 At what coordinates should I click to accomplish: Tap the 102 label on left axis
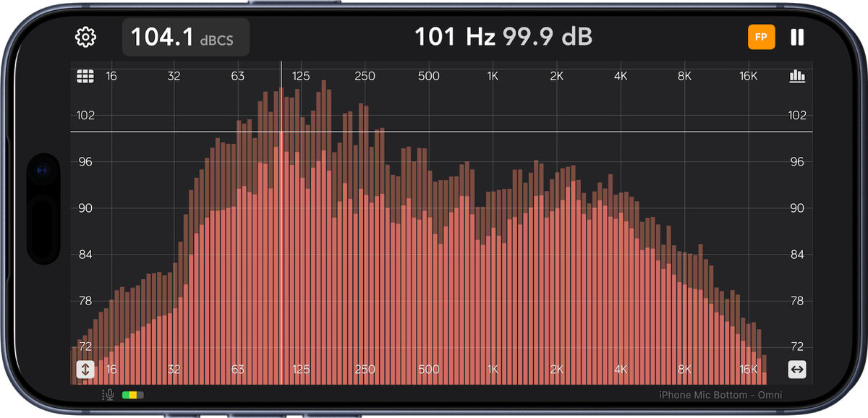pyautogui.click(x=86, y=116)
